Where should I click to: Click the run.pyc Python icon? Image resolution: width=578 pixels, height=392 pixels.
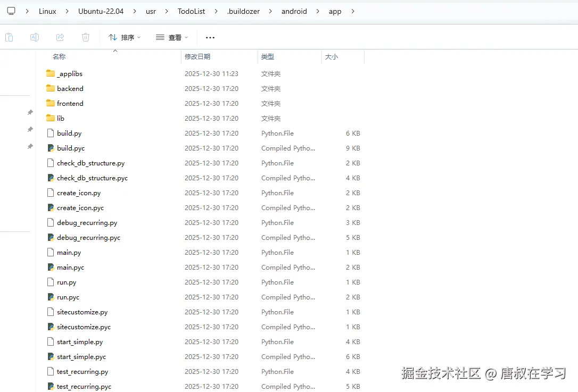point(51,297)
